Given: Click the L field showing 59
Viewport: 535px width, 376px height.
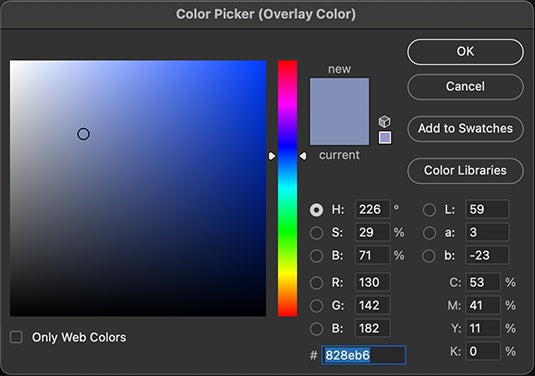Looking at the screenshot, I should click(487, 209).
